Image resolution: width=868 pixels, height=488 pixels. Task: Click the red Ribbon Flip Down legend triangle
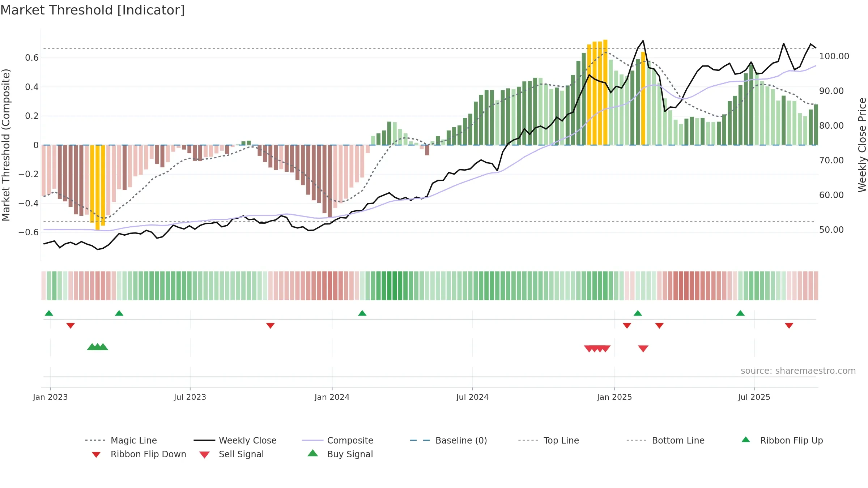[x=96, y=455]
